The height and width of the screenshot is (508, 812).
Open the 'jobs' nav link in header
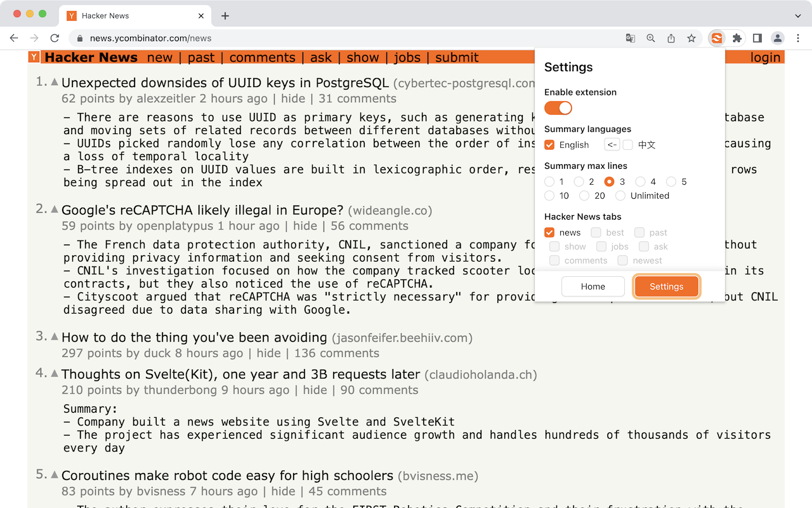(x=407, y=57)
